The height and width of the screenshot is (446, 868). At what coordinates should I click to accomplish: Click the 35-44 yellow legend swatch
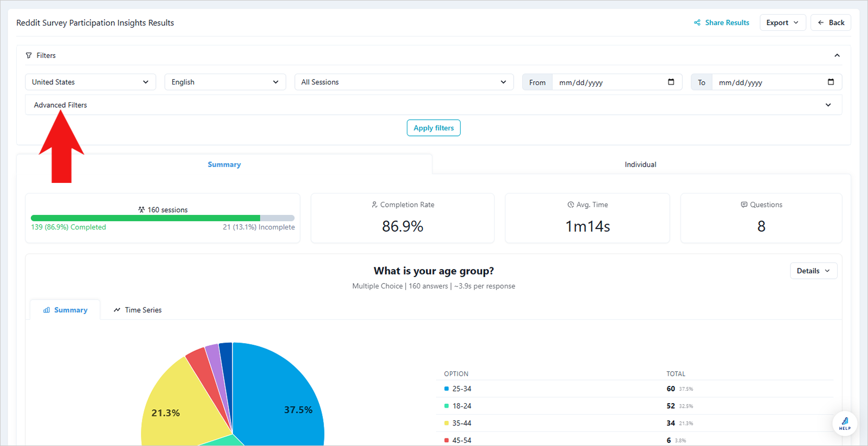coord(446,423)
